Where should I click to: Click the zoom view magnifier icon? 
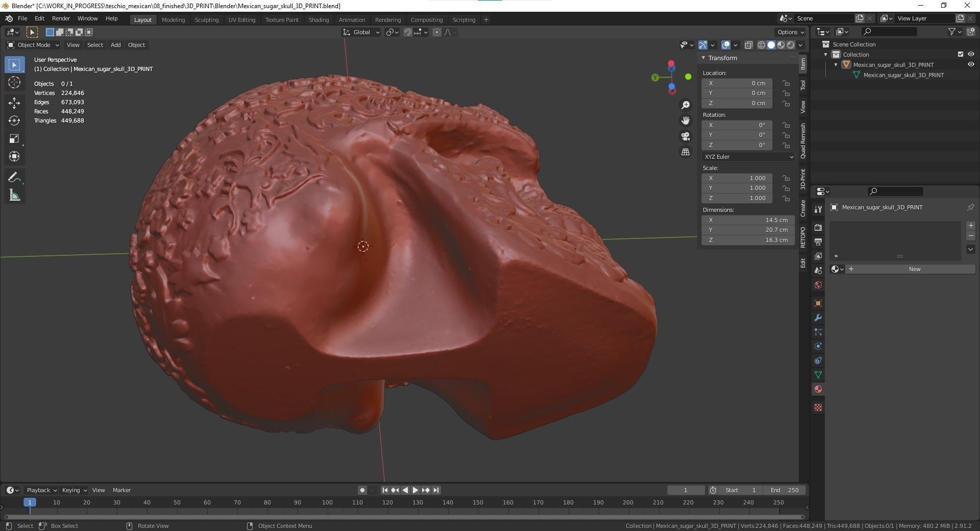[x=685, y=105]
